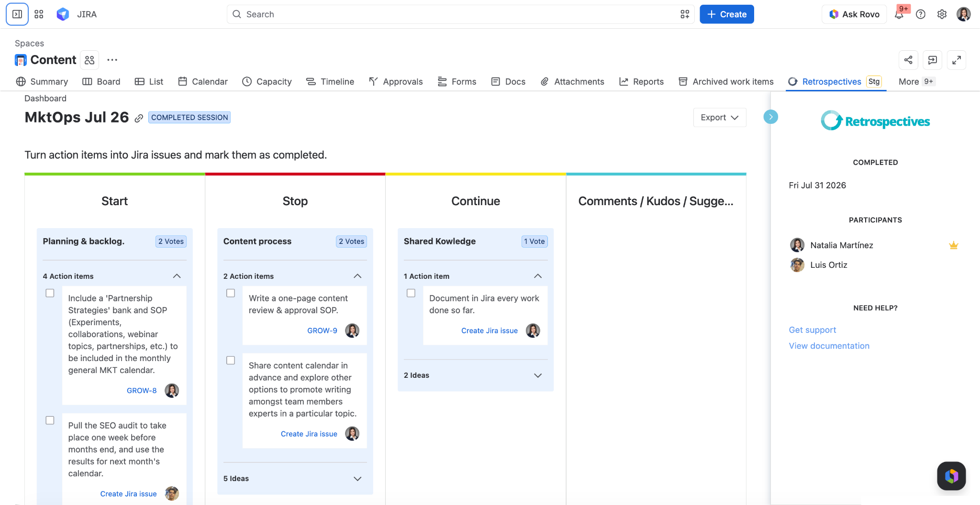
Task: Click Natalia Martínez's participant avatar
Action: tap(797, 245)
